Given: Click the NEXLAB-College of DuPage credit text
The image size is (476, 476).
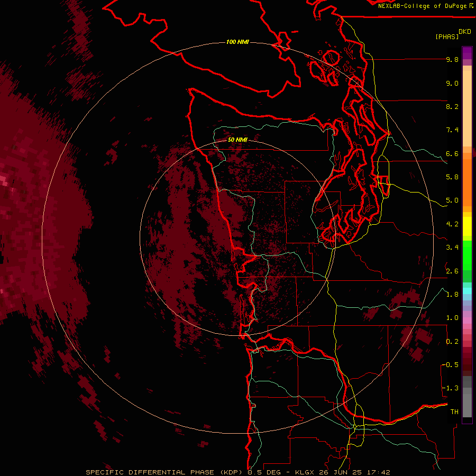Looking at the screenshot, I should pos(422,6).
